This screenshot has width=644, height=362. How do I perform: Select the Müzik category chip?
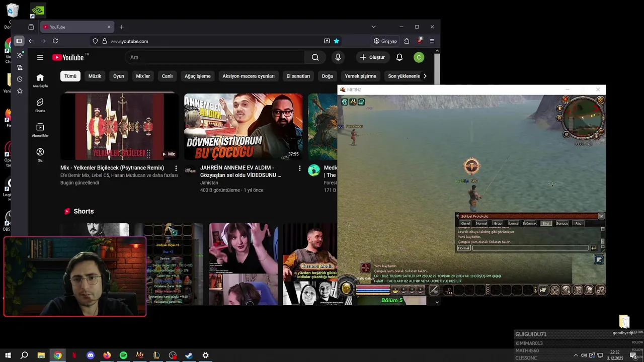click(x=95, y=76)
